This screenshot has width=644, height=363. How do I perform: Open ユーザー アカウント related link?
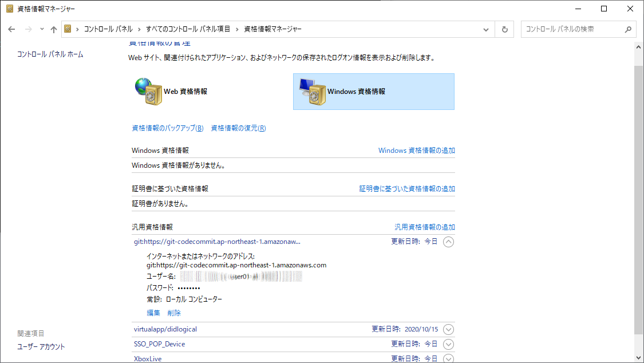[41, 347]
